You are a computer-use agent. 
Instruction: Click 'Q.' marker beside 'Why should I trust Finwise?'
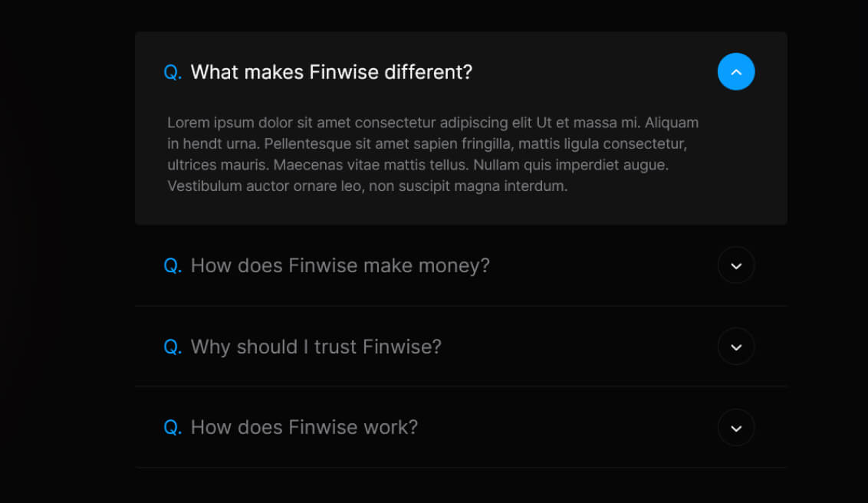click(x=173, y=347)
